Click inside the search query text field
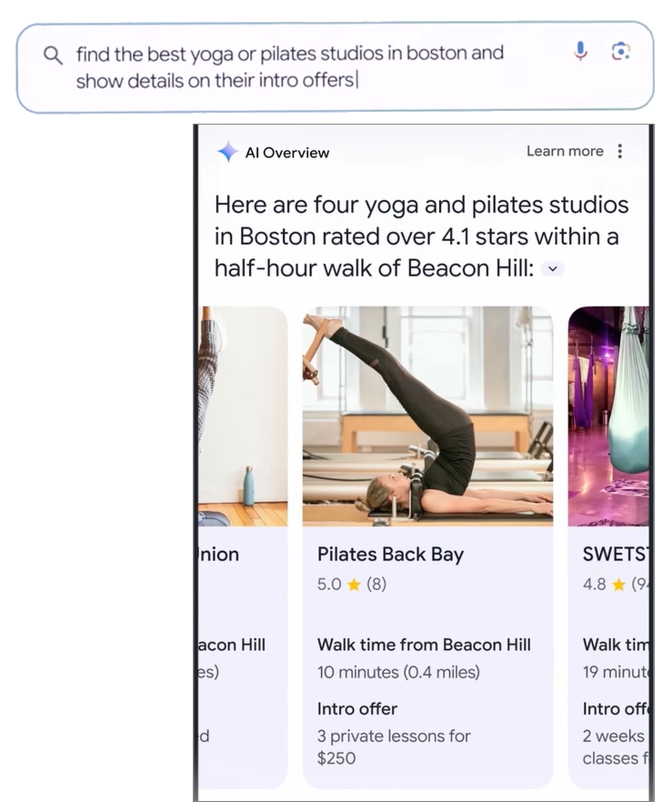This screenshot has height=811, width=672. pyautogui.click(x=289, y=66)
